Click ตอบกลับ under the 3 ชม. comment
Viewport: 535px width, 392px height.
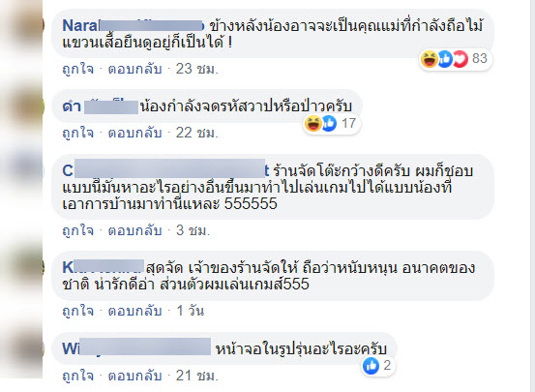click(x=134, y=230)
